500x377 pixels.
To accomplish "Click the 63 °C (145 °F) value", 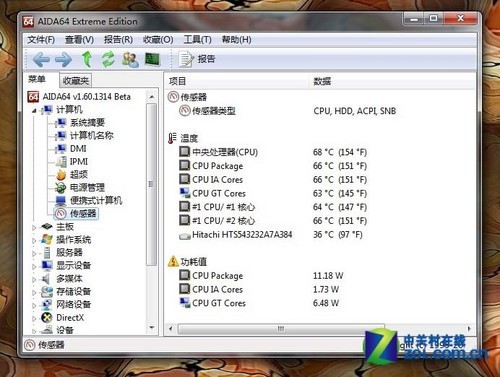I will (x=340, y=193).
